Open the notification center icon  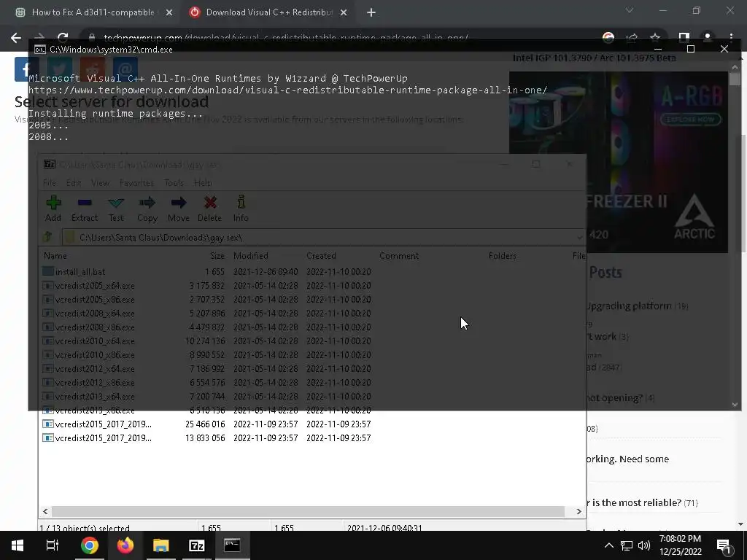tap(724, 545)
